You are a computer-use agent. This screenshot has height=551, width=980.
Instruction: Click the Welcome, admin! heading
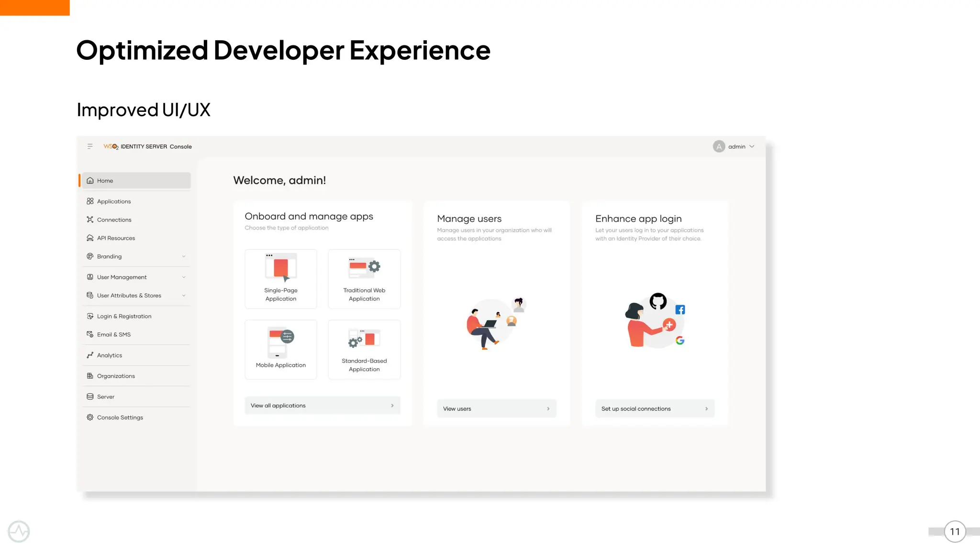279,180
